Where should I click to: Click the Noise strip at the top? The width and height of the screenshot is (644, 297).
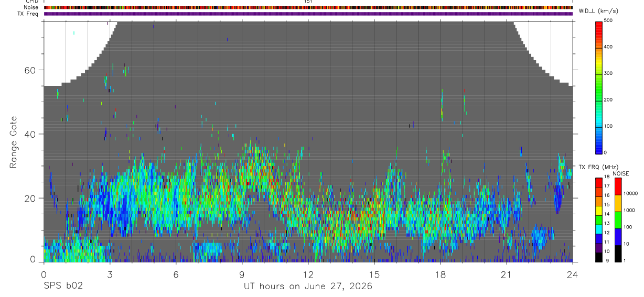click(308, 8)
